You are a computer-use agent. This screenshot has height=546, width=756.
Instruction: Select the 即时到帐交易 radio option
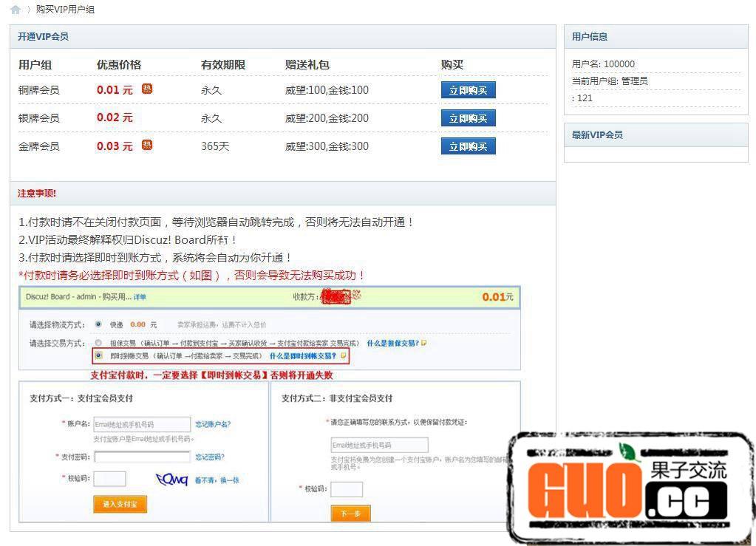(98, 355)
